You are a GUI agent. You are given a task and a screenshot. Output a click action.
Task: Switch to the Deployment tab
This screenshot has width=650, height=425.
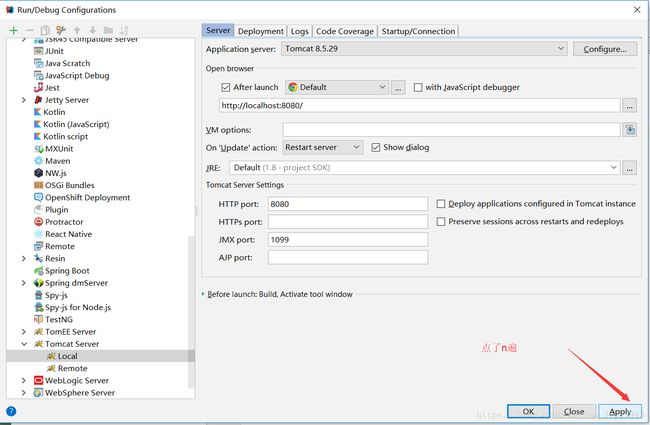tap(261, 31)
